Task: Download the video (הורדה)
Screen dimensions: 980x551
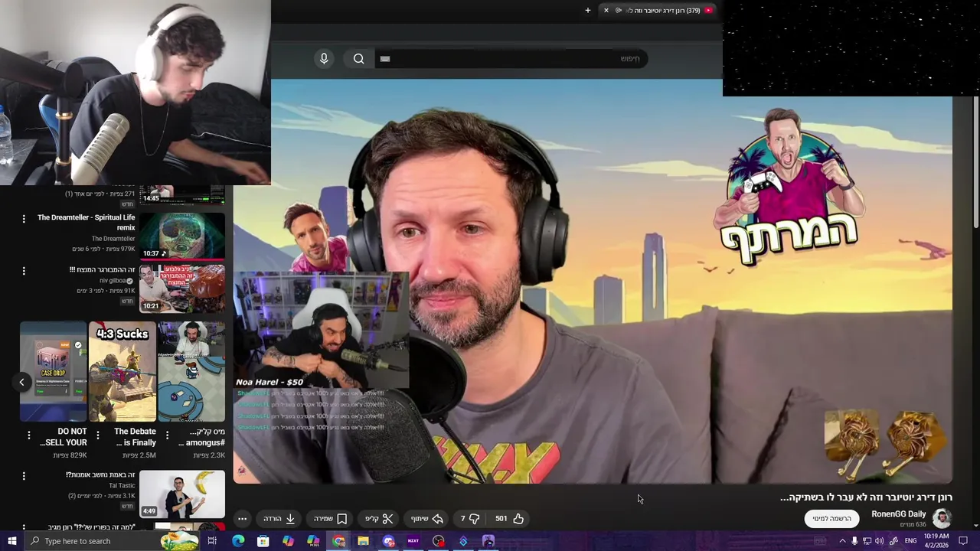Action: click(x=279, y=519)
